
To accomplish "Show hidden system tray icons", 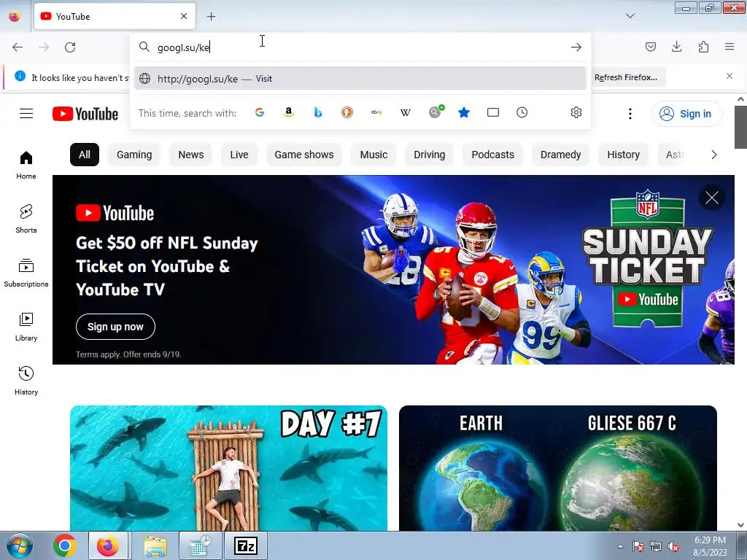I will click(620, 546).
